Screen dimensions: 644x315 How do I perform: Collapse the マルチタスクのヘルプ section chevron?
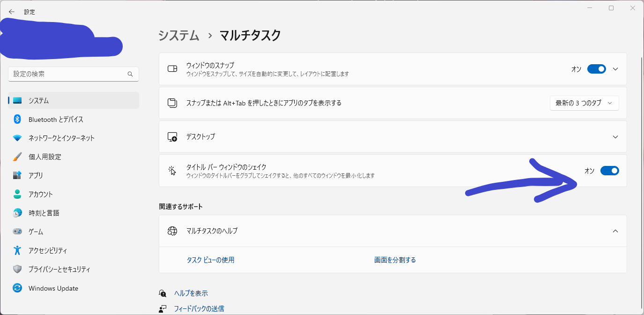click(615, 231)
